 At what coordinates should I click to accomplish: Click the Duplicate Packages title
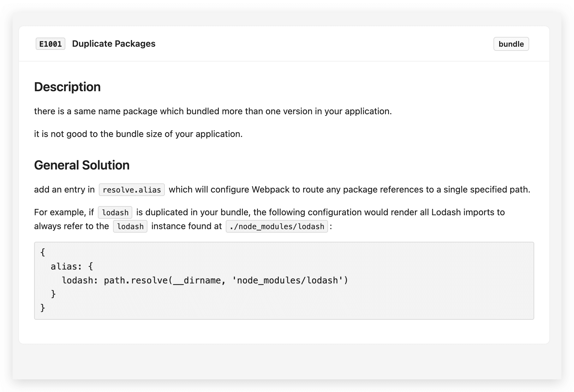[x=114, y=44]
